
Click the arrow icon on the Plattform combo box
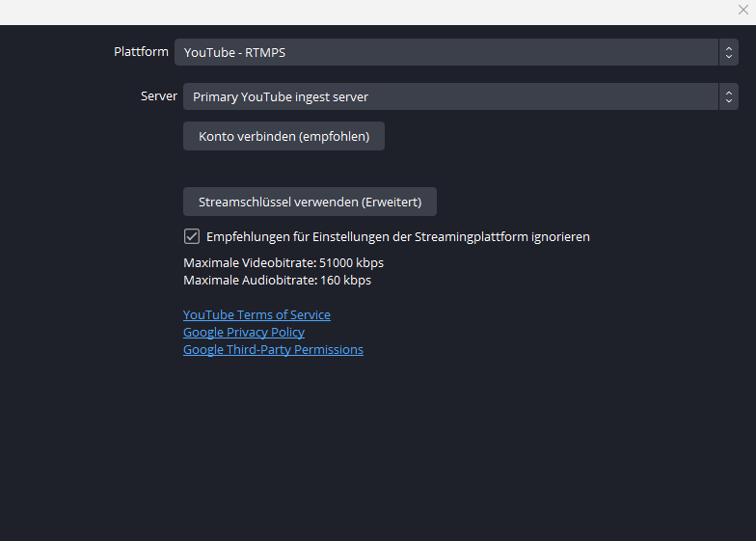(729, 52)
